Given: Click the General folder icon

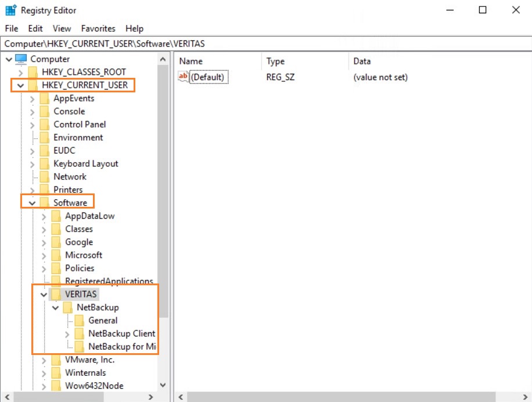Looking at the screenshot, I should (x=80, y=321).
